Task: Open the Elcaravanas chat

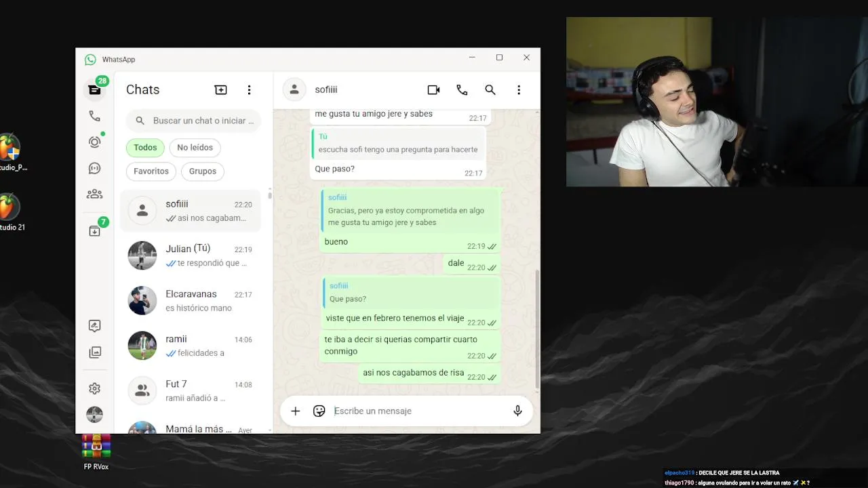Action: tap(191, 301)
